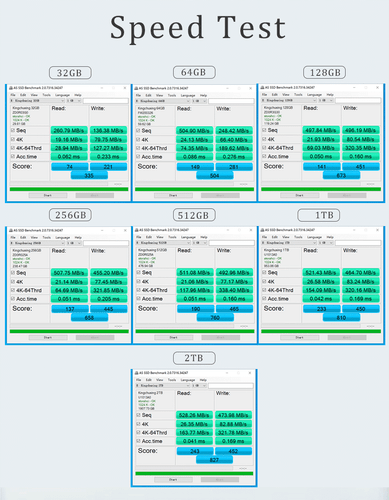Open the Kingchuang 64GB drive dropdown

pos(163,101)
